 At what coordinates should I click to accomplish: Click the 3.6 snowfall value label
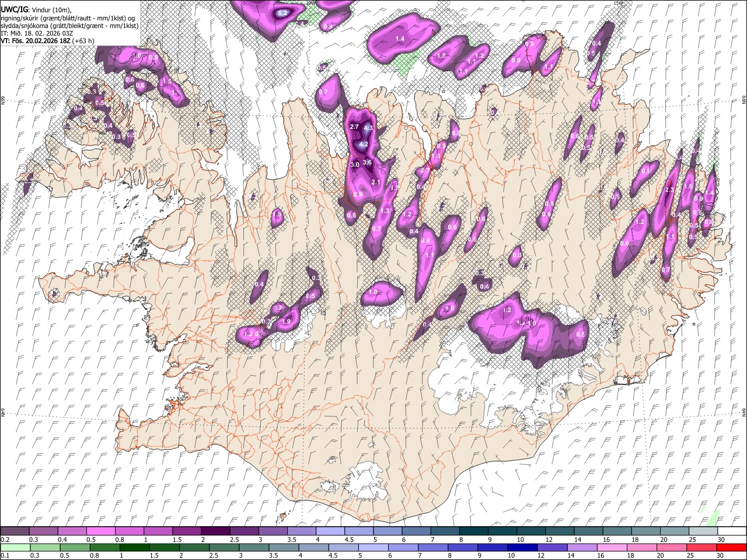[367, 162]
